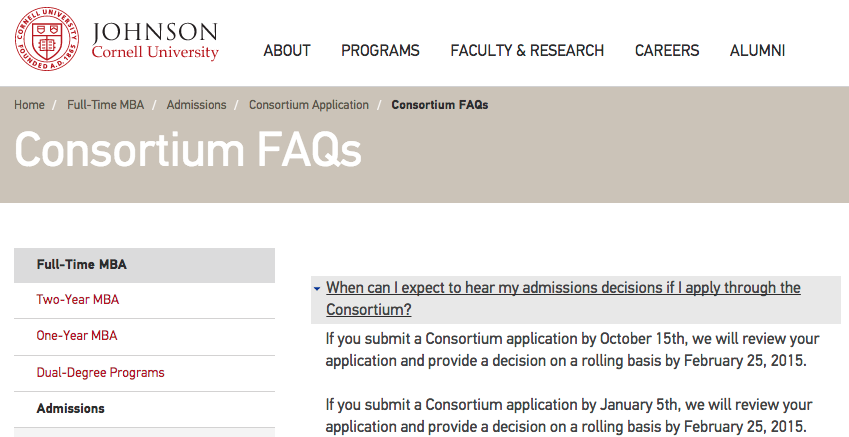The image size is (849, 437).
Task: Open the PROGRAMS navigation menu
Action: click(380, 50)
